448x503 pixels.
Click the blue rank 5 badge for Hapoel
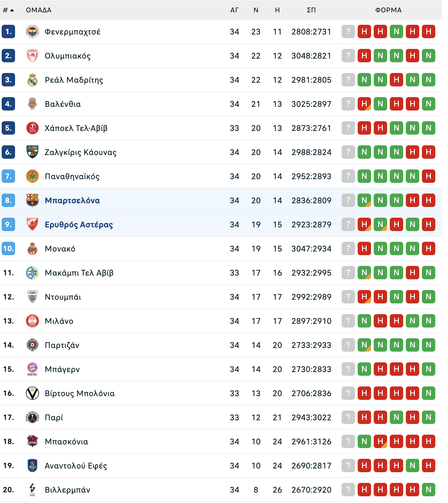8,128
